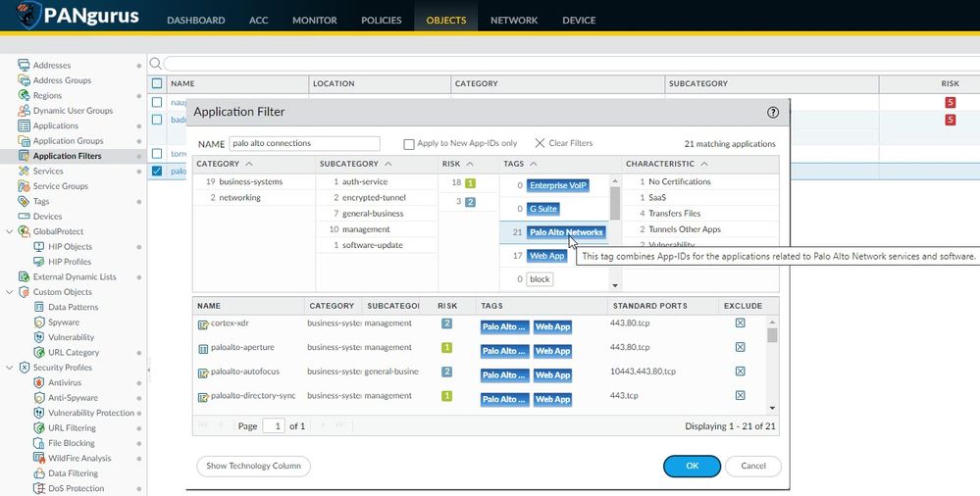The width and height of the screenshot is (980, 496).
Task: Click the Antivirus shield icon
Action: click(x=39, y=382)
